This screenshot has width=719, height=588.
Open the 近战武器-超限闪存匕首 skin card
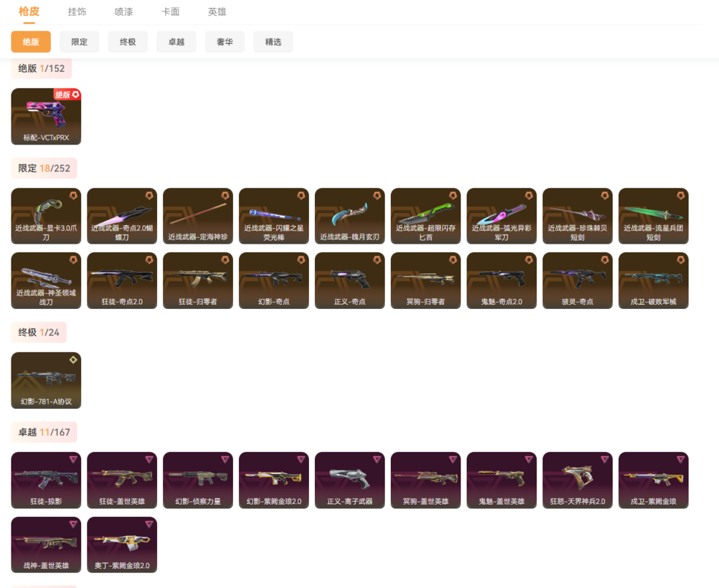coord(425,216)
